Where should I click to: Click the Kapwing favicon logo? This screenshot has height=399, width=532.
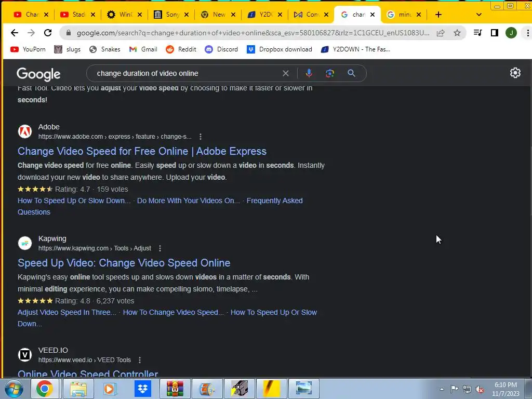click(x=25, y=243)
